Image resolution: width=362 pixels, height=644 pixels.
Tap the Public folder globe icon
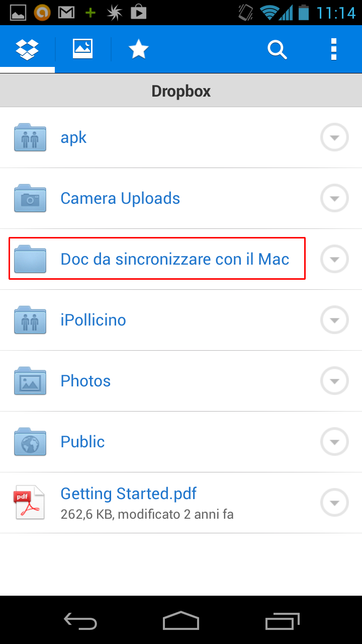pos(30,442)
